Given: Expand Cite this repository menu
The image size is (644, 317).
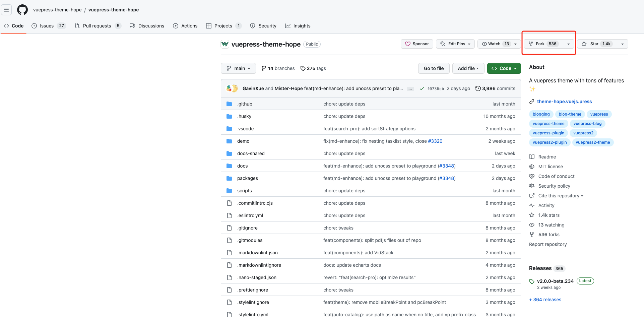Looking at the screenshot, I should [561, 196].
